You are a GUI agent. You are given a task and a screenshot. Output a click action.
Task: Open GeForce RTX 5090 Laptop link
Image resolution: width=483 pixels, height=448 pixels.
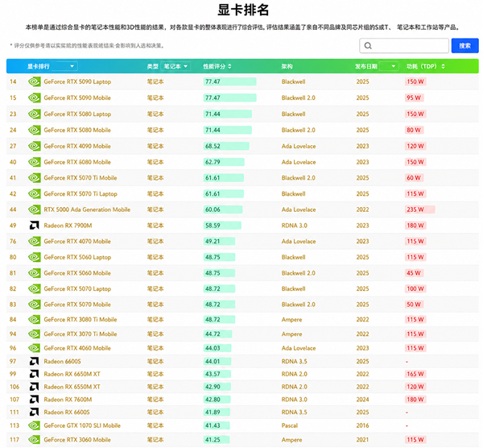tap(77, 81)
